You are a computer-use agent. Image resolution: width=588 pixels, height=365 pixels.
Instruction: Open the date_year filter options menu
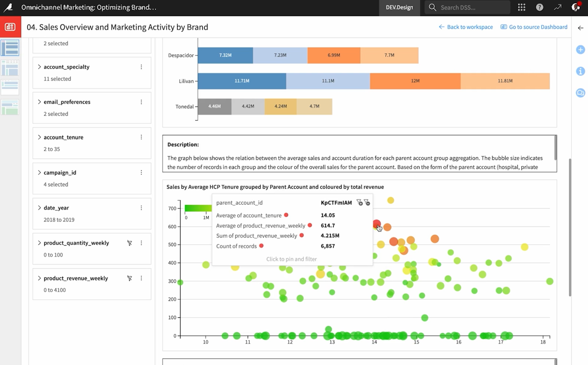[141, 208]
